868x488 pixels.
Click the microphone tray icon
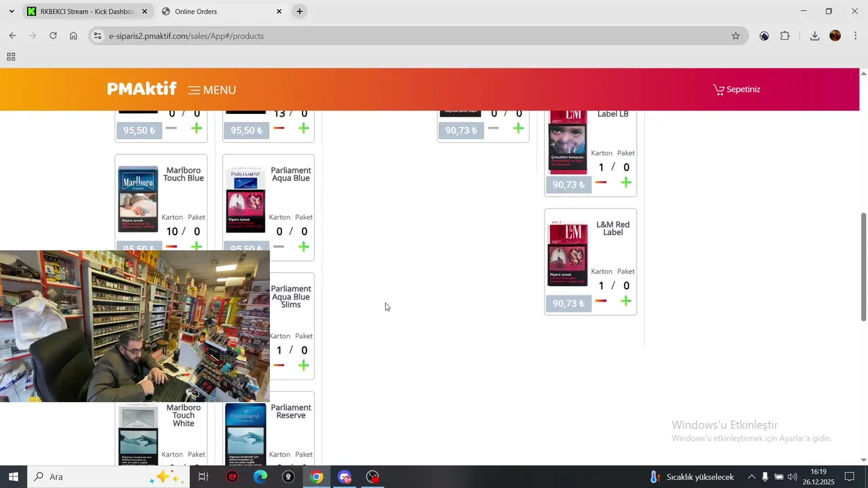coord(765,476)
